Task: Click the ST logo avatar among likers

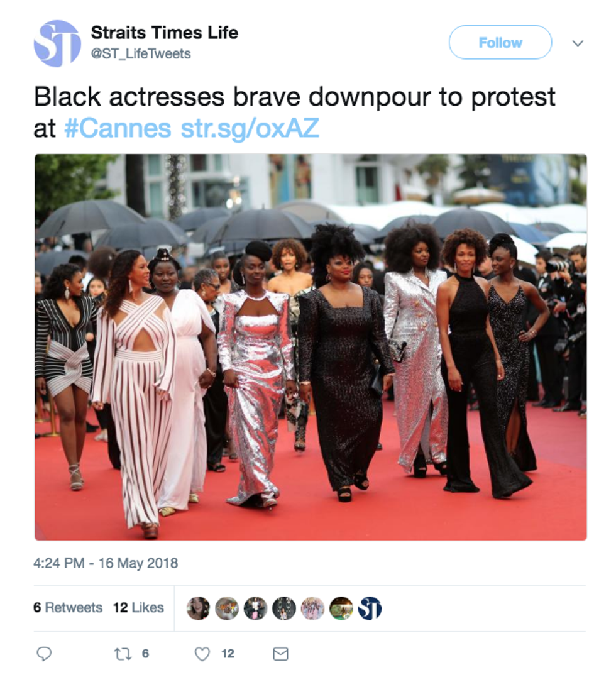Action: pyautogui.click(x=370, y=608)
